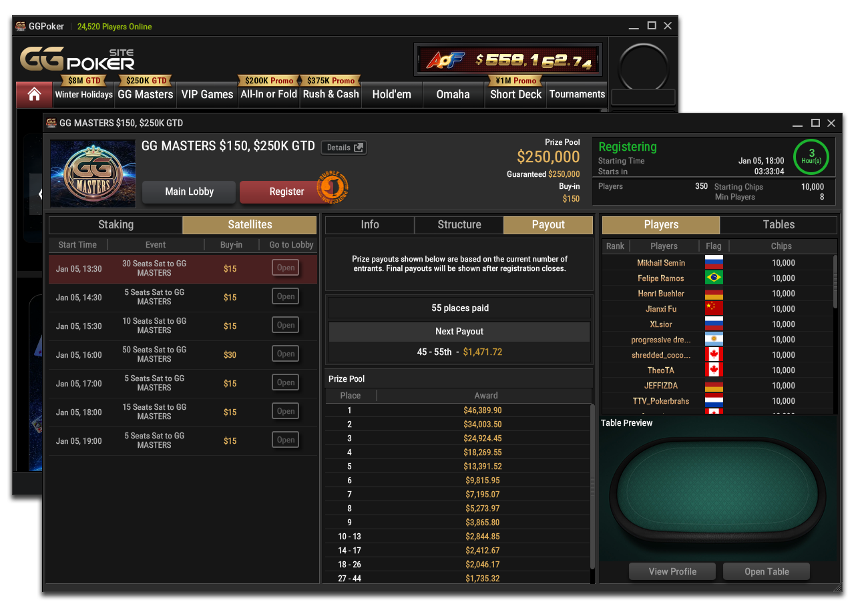Return to the Main Lobby
The image size is (868, 614).
point(189,192)
